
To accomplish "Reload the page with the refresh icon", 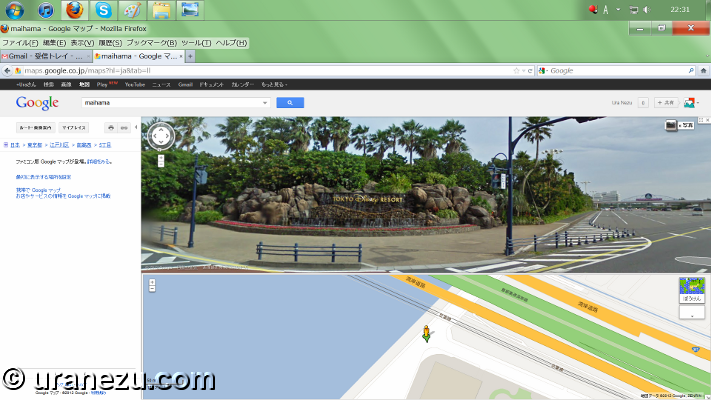I will [x=530, y=71].
